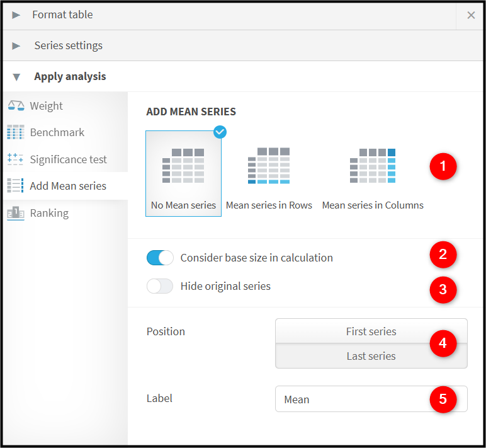The width and height of the screenshot is (486, 448).
Task: Click the Apply analysis header text
Action: coord(70,76)
